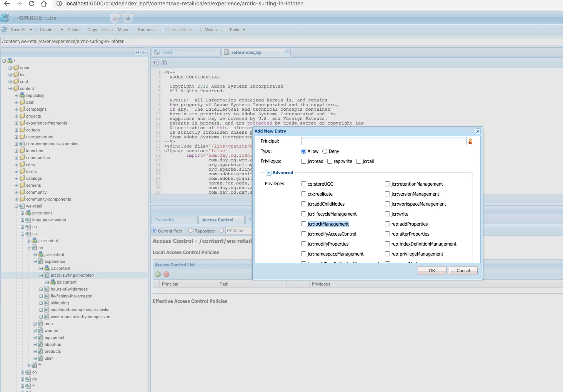Viewport: 563px width, 392px height.
Task: Select the Deny radio button
Action: pos(325,151)
